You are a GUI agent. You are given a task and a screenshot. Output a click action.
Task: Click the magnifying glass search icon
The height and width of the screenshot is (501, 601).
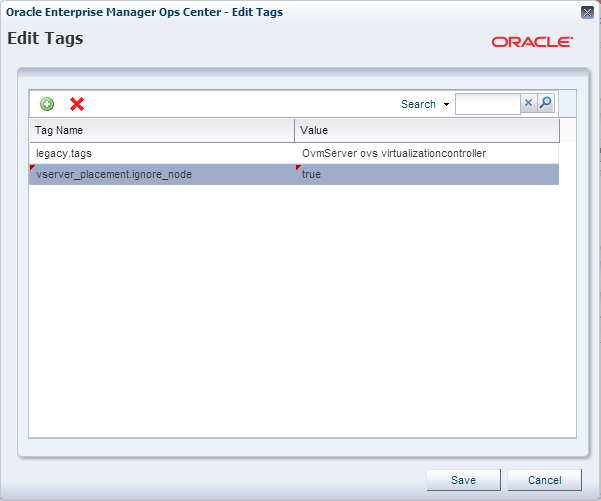546,103
